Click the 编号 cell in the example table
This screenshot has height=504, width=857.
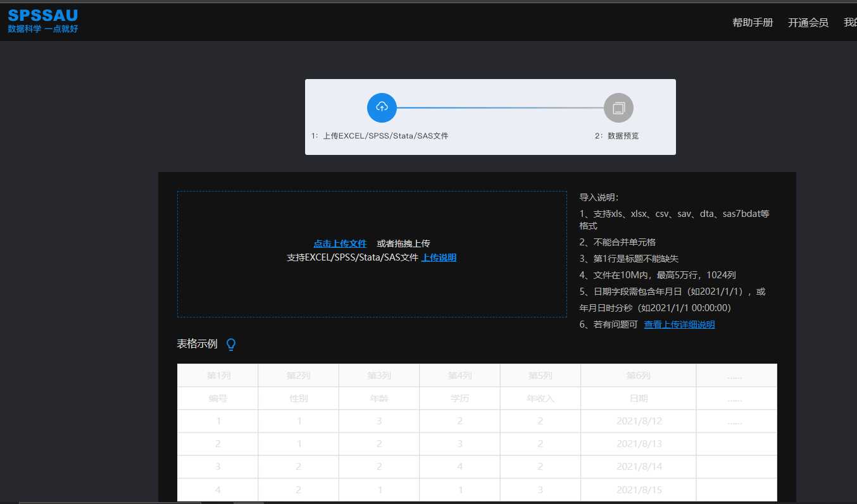point(218,398)
